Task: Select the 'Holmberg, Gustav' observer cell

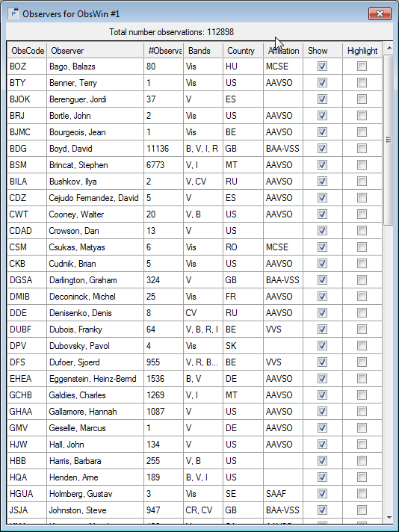Action: [95, 494]
